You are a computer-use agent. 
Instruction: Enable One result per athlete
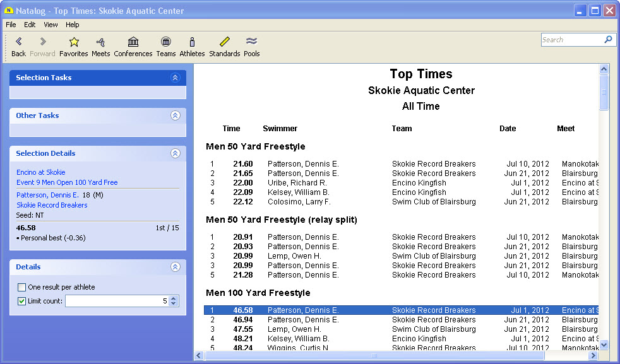point(22,288)
